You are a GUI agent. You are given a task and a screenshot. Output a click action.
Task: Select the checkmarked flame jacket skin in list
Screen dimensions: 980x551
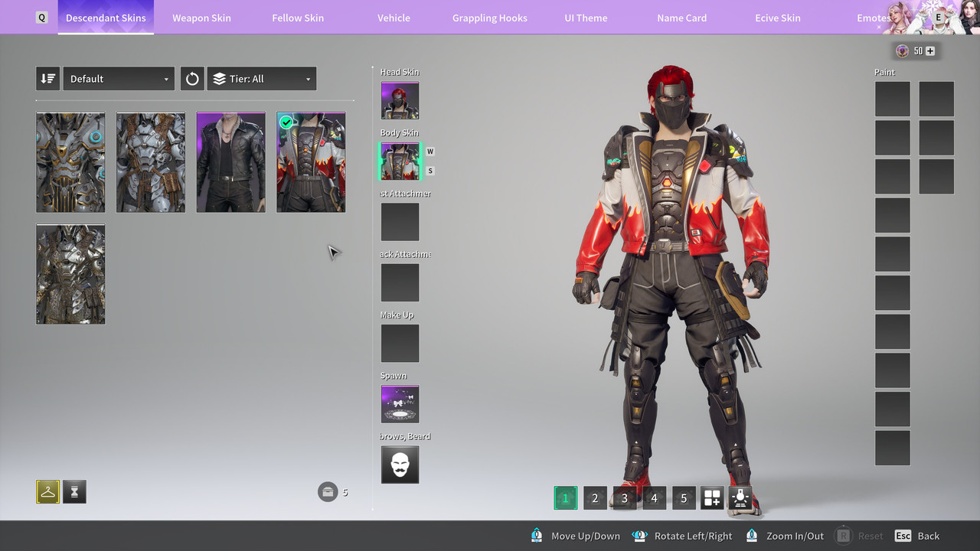(x=311, y=162)
